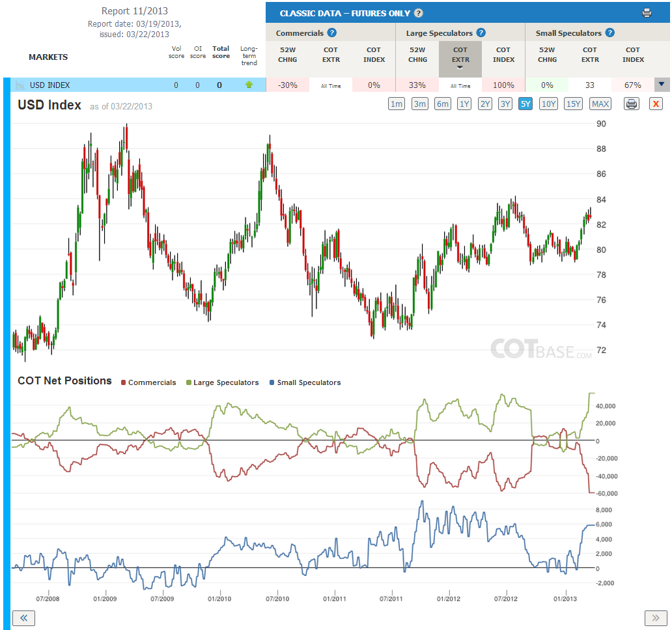Close the USD Index chart panel
672x630 pixels.
point(656,104)
